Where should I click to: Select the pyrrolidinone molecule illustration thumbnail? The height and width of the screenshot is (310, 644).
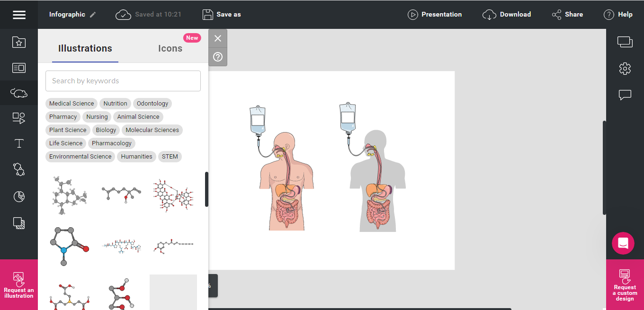(69, 245)
